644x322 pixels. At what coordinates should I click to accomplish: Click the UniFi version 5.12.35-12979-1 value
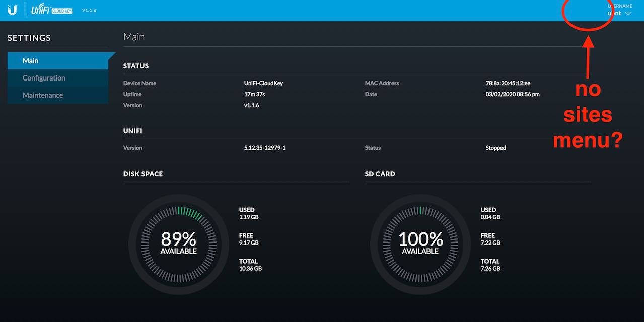tap(265, 148)
